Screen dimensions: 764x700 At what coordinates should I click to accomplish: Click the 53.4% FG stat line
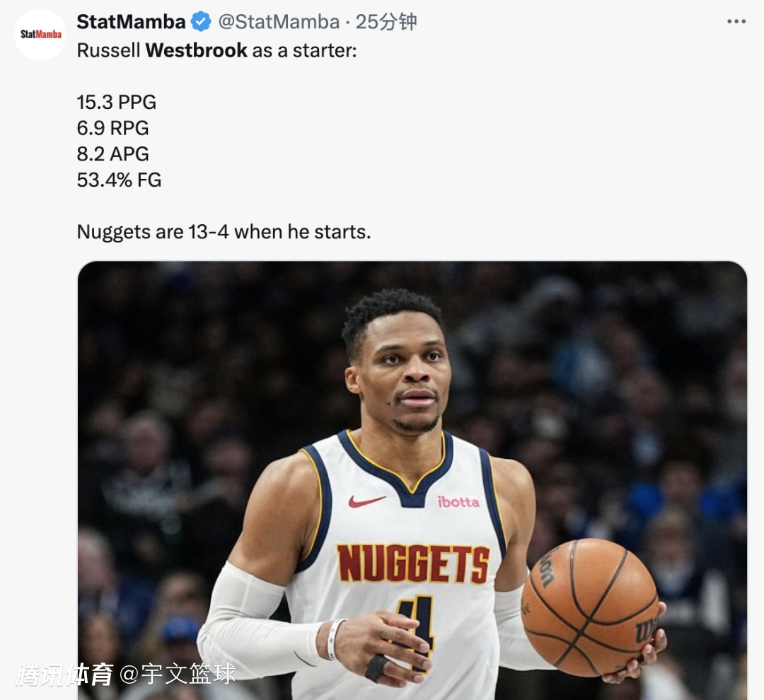pyautogui.click(x=119, y=180)
